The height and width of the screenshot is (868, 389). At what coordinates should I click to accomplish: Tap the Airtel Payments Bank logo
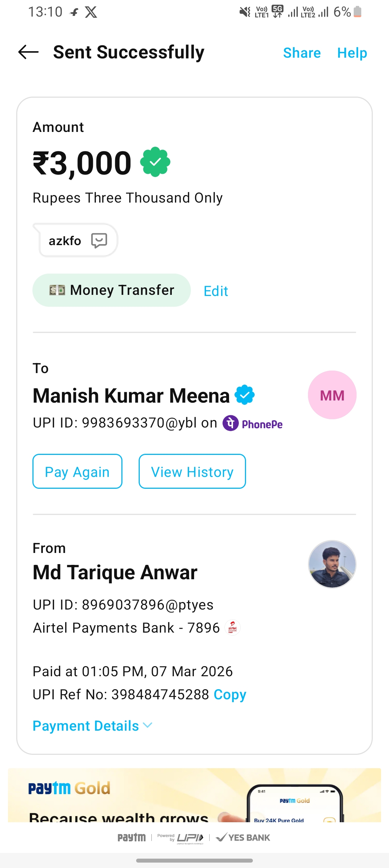[232, 628]
